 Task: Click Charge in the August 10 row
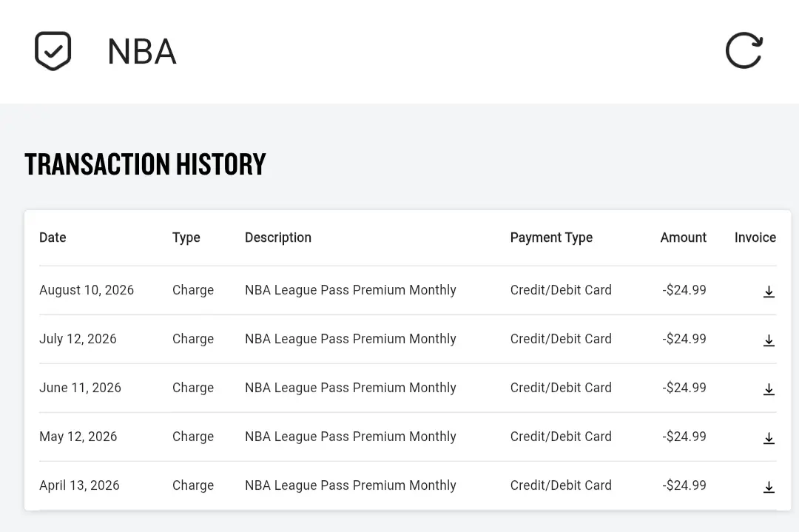pyautogui.click(x=193, y=291)
